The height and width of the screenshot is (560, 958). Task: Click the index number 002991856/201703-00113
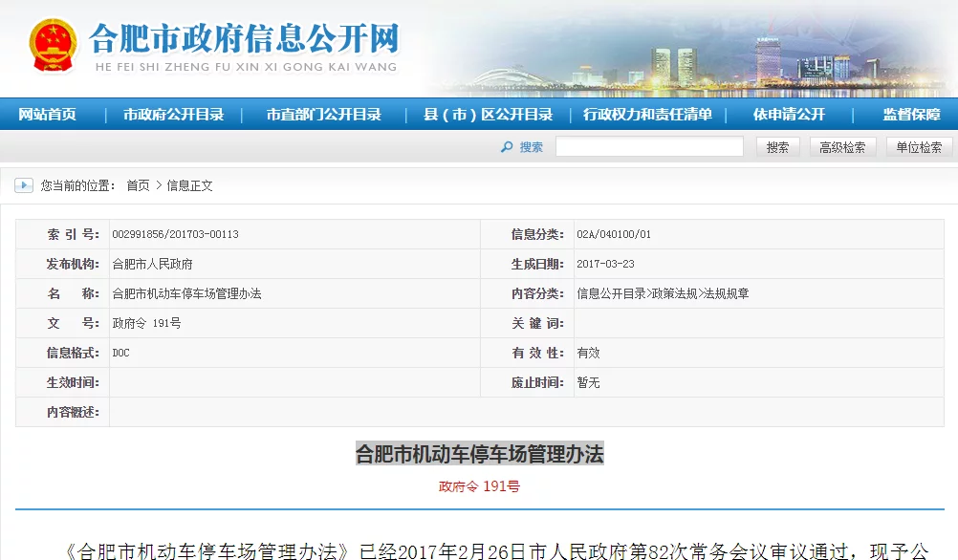pyautogui.click(x=175, y=234)
